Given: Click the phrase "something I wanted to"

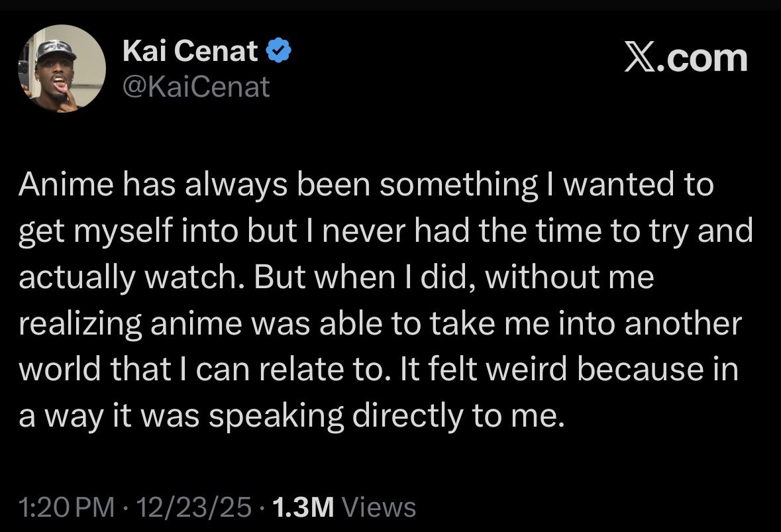Looking at the screenshot, I should 547,185.
